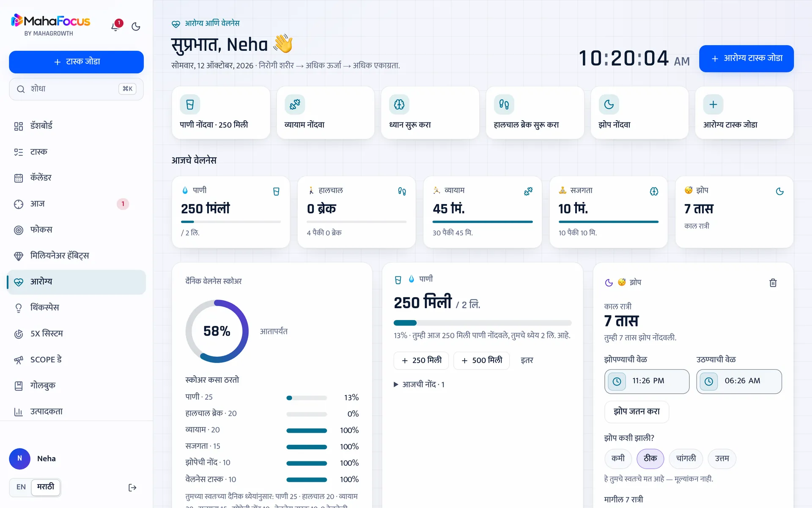Go to कॅलेंडर sidebar item
This screenshot has width=812, height=508.
[x=76, y=178]
